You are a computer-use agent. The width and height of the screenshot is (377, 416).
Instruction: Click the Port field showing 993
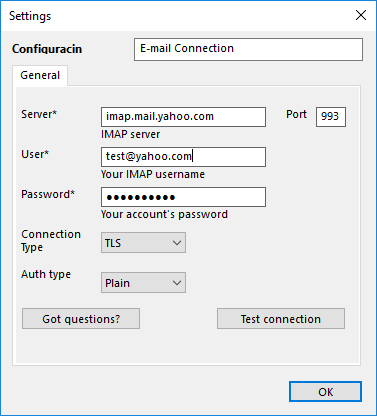point(331,117)
